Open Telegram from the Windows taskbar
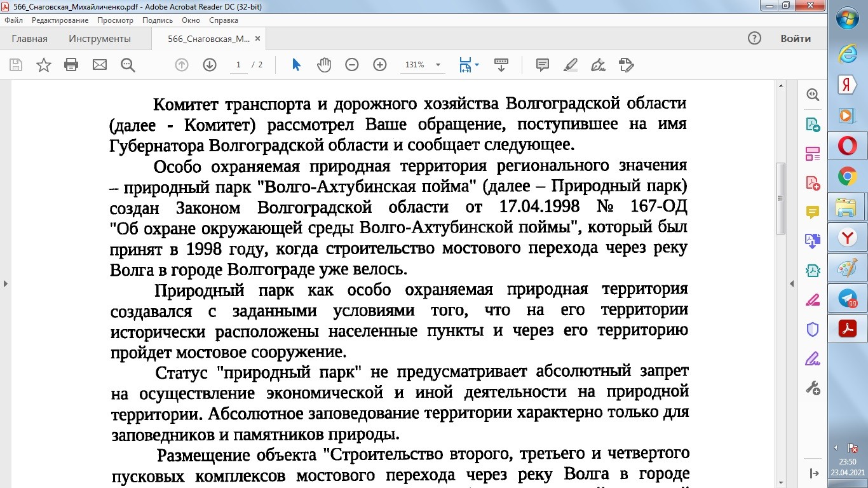868x488 pixels. coord(847,299)
